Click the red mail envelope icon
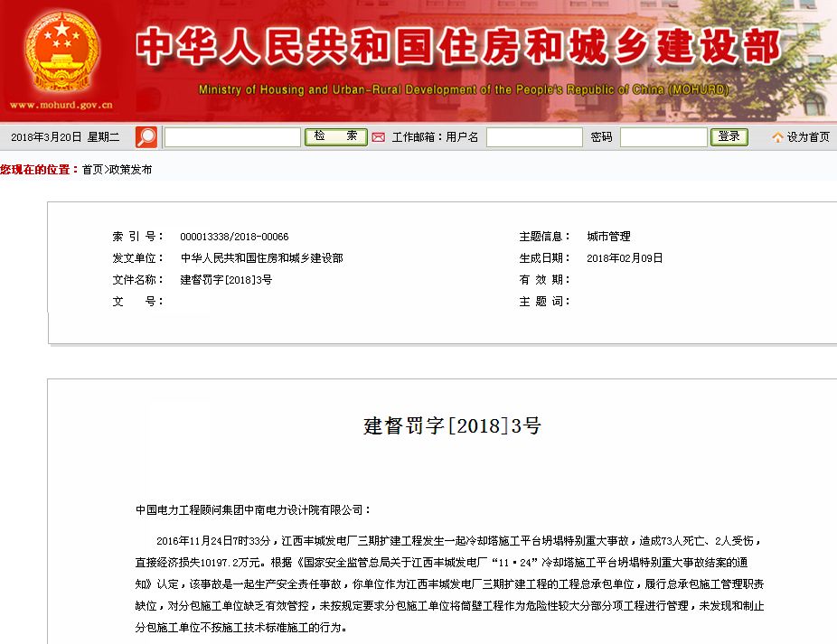 click(379, 137)
